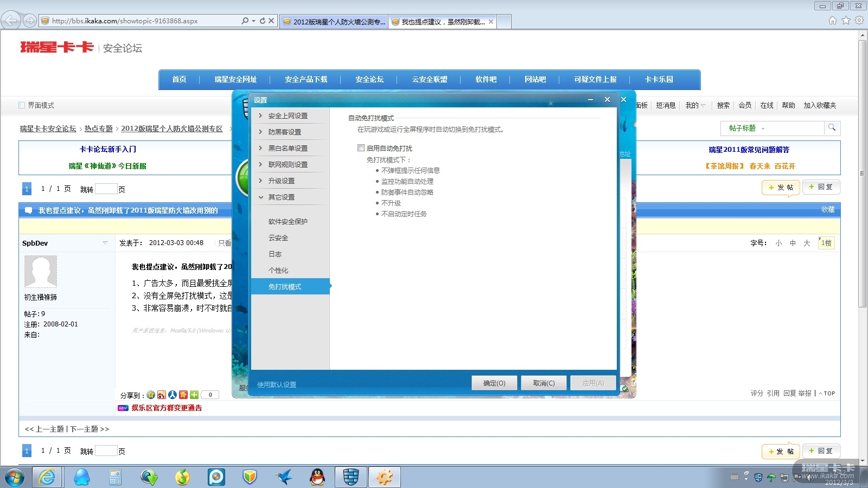Open 首页 in forum navigation
The image size is (868, 488).
click(x=179, y=79)
